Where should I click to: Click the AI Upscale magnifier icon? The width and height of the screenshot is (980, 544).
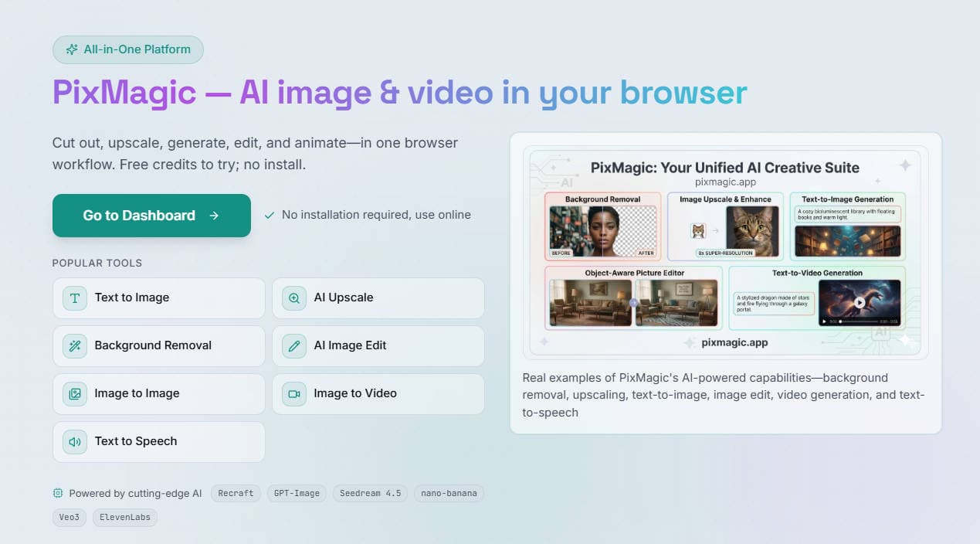click(x=294, y=298)
